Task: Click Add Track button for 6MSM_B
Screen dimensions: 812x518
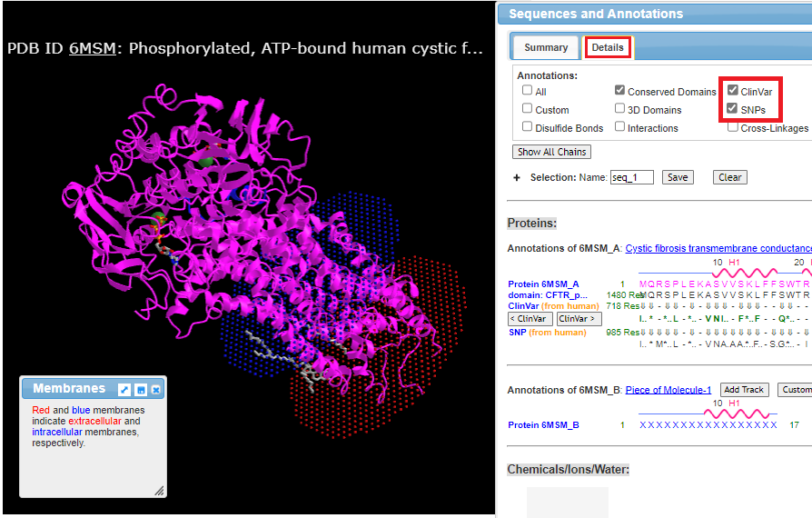Action: [x=744, y=390]
